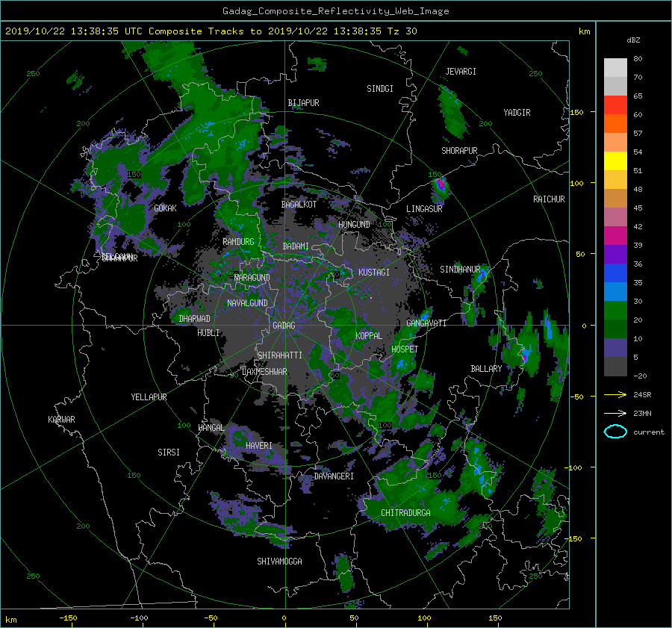
Task: Click the GANGAVATI city label
Action: [426, 323]
